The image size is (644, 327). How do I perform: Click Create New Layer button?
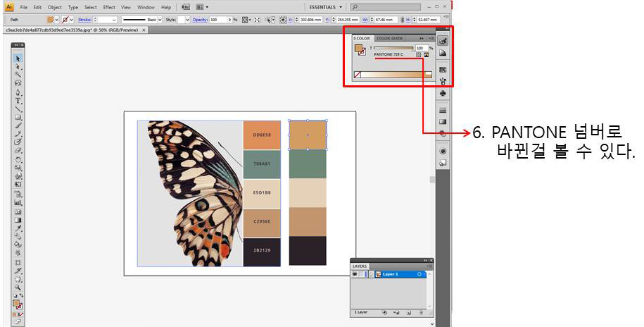pos(409,313)
